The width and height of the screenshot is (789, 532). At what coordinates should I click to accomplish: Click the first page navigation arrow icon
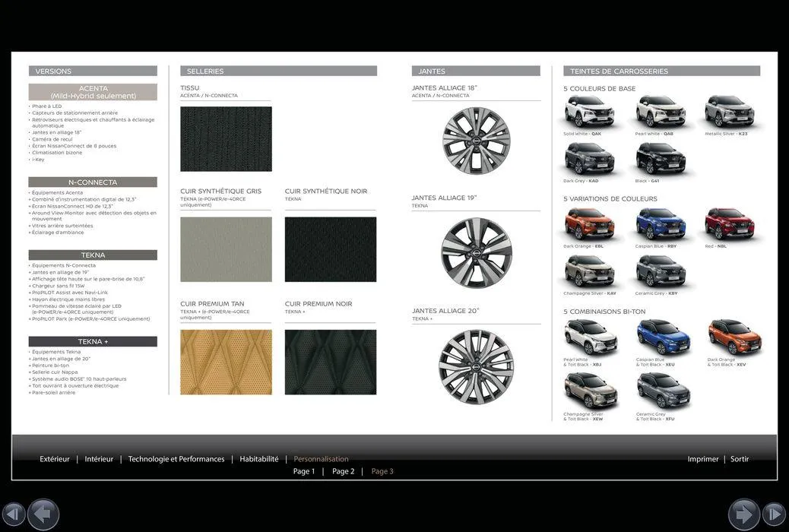point(14,514)
